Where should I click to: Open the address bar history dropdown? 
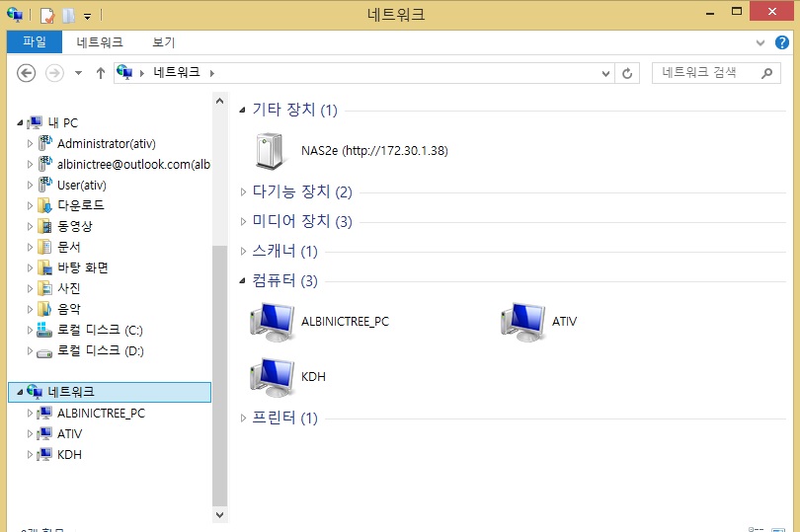(605, 73)
